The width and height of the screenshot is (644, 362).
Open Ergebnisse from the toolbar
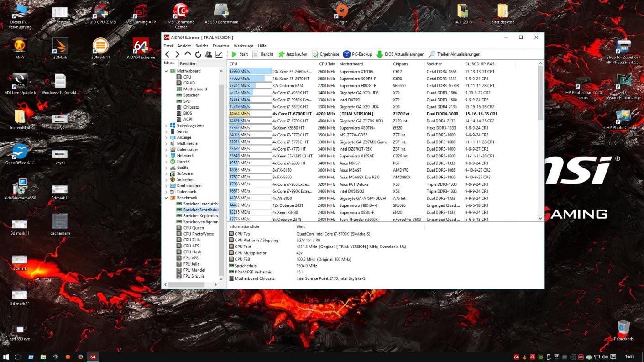pyautogui.click(x=325, y=54)
